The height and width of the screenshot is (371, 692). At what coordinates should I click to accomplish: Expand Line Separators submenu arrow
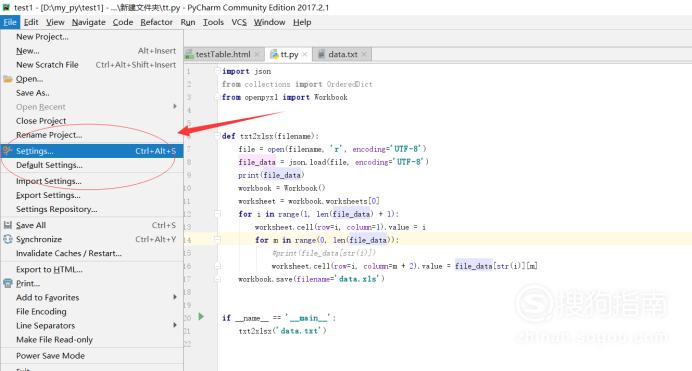pyautogui.click(x=175, y=325)
